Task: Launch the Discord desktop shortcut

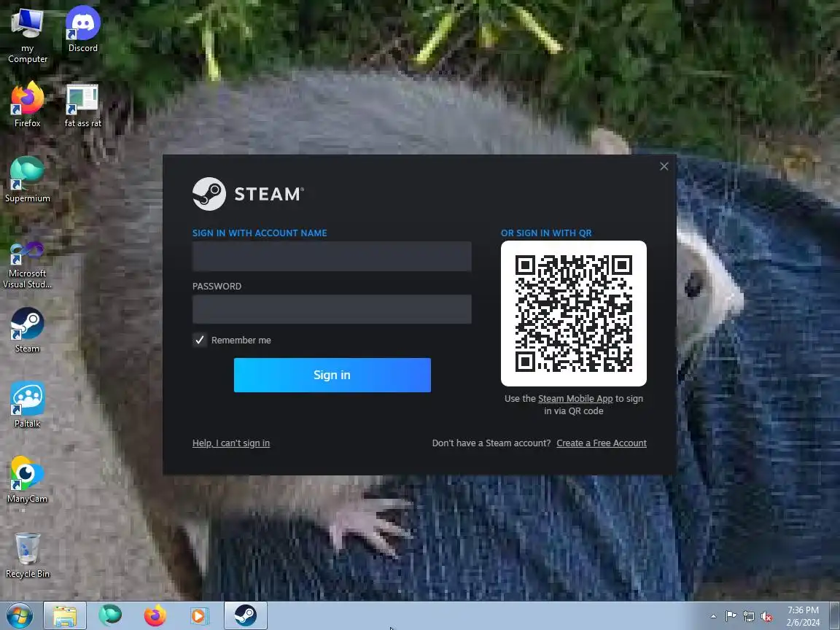Action: [x=82, y=29]
